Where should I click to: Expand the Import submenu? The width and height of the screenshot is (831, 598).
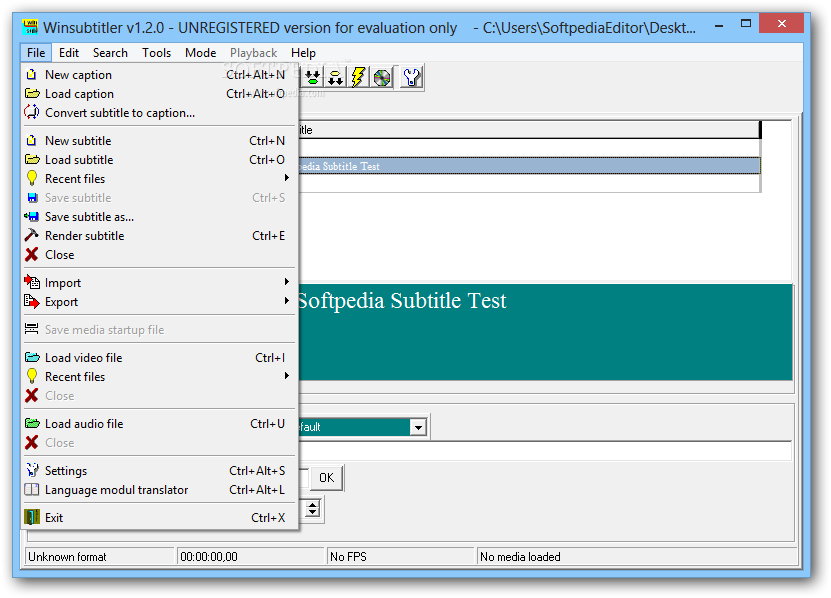click(x=158, y=283)
